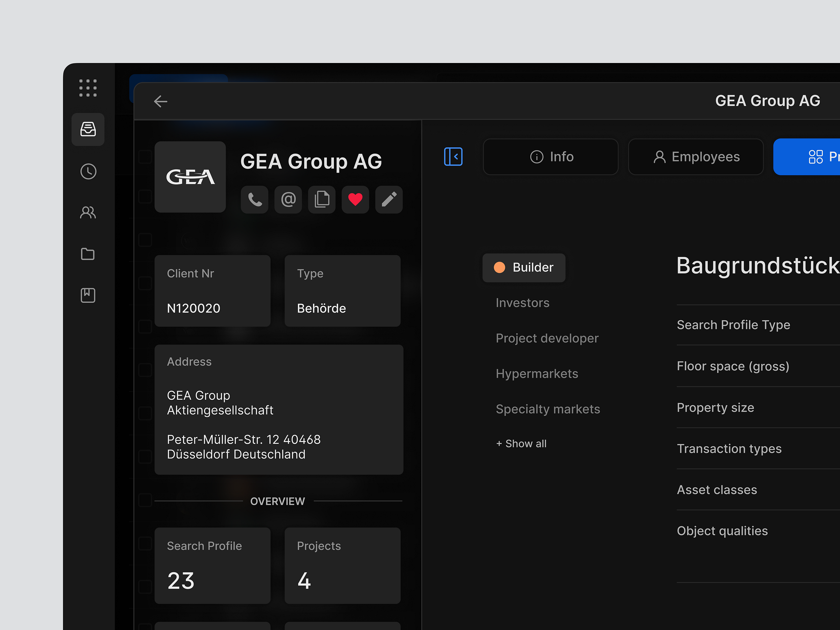This screenshot has height=630, width=840.
Task: Select the Specialty markets category
Action: (548, 409)
